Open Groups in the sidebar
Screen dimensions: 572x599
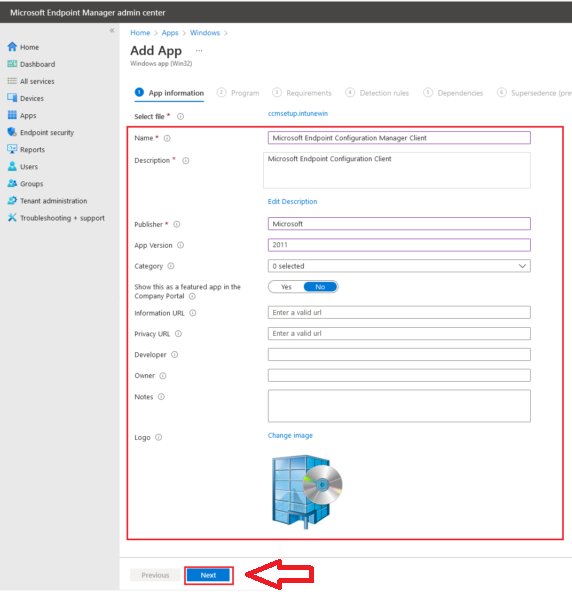(x=25, y=184)
